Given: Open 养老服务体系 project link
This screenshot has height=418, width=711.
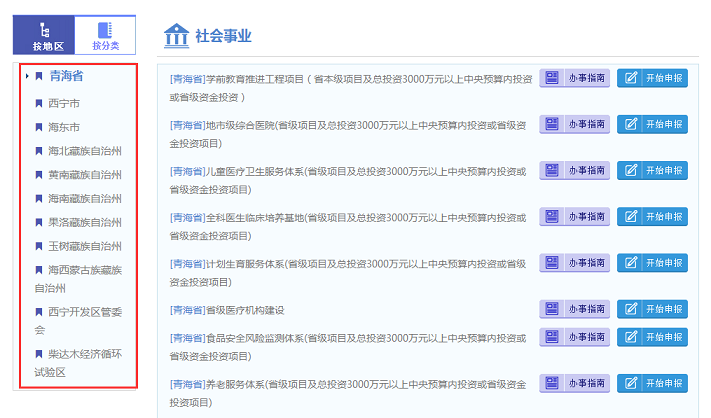Looking at the screenshot, I should click(x=348, y=394).
